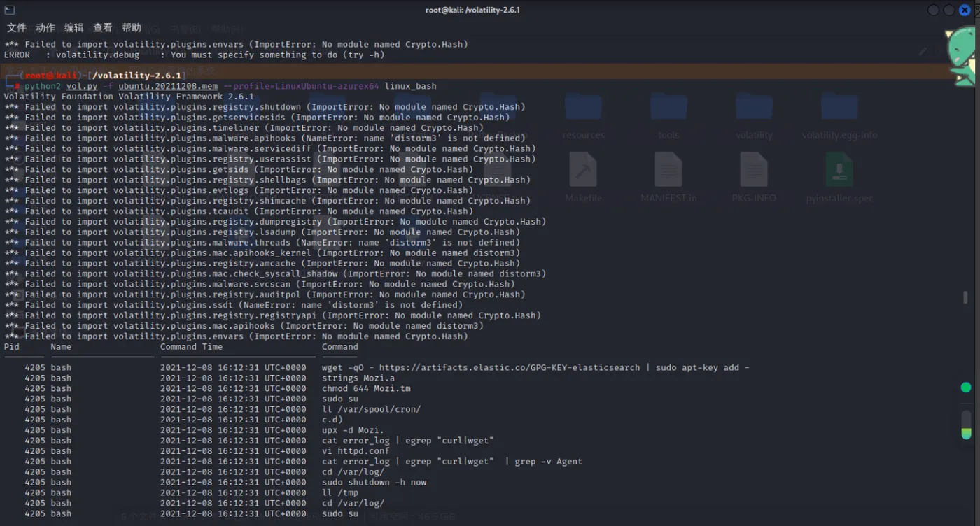Click the volatility.plugins.malware.servicediff error line
Image resolution: width=980 pixels, height=526 pixels.
pyautogui.click(x=269, y=149)
